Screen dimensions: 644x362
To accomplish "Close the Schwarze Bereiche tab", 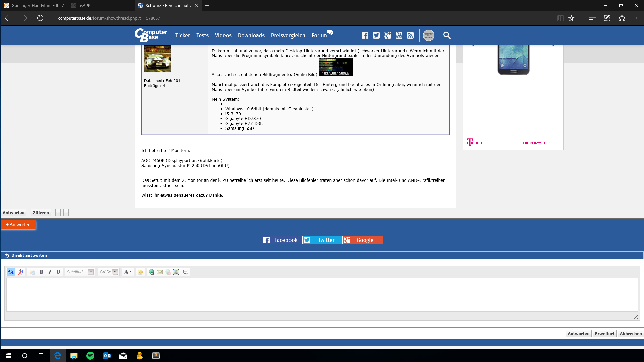I will (x=196, y=5).
